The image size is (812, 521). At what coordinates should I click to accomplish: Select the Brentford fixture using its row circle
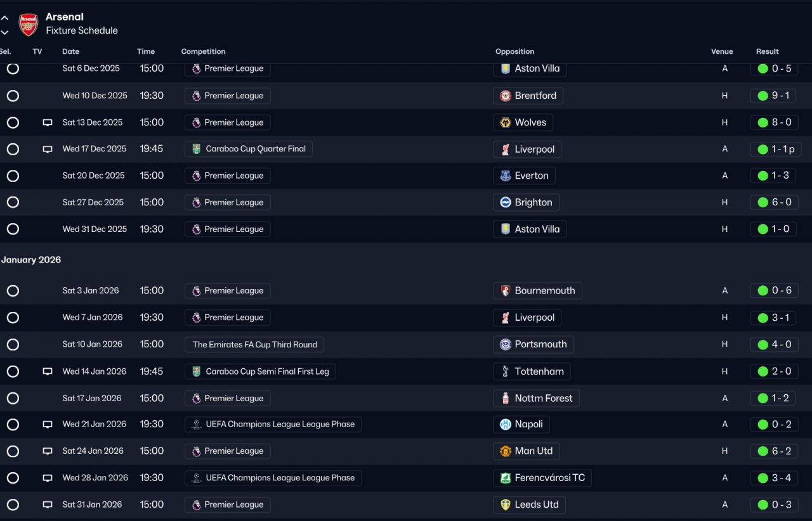pyautogui.click(x=13, y=96)
